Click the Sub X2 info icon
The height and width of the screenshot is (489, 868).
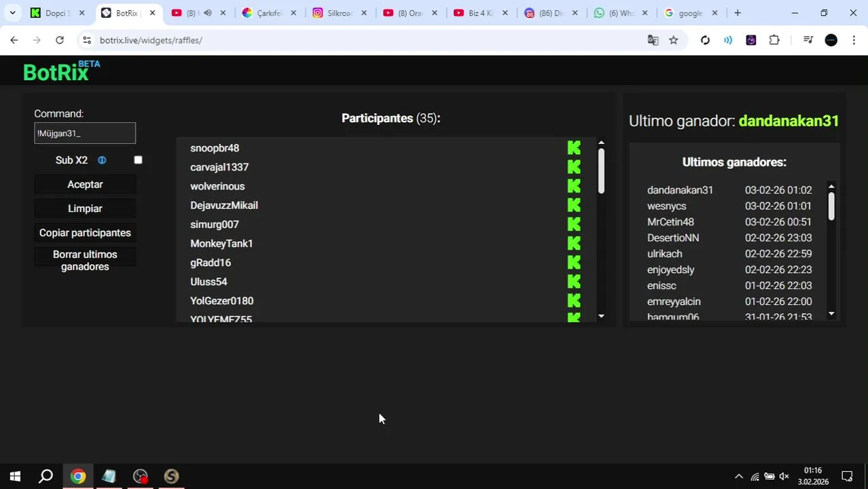(102, 160)
